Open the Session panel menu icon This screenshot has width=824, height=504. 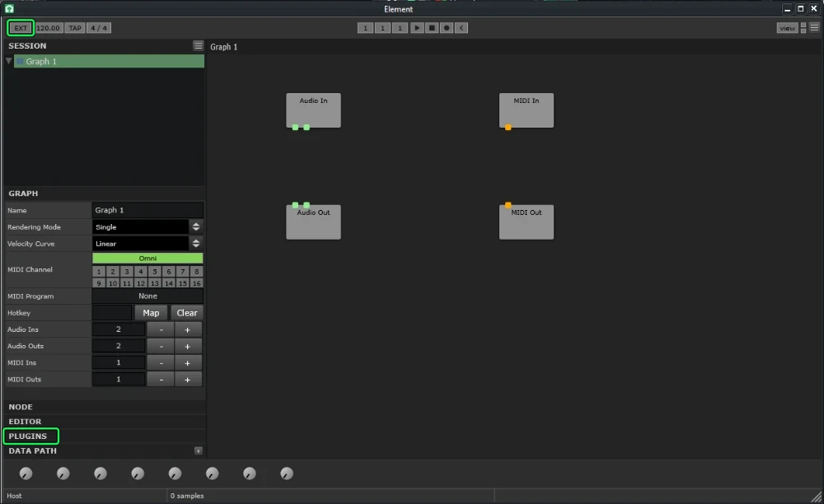[198, 45]
